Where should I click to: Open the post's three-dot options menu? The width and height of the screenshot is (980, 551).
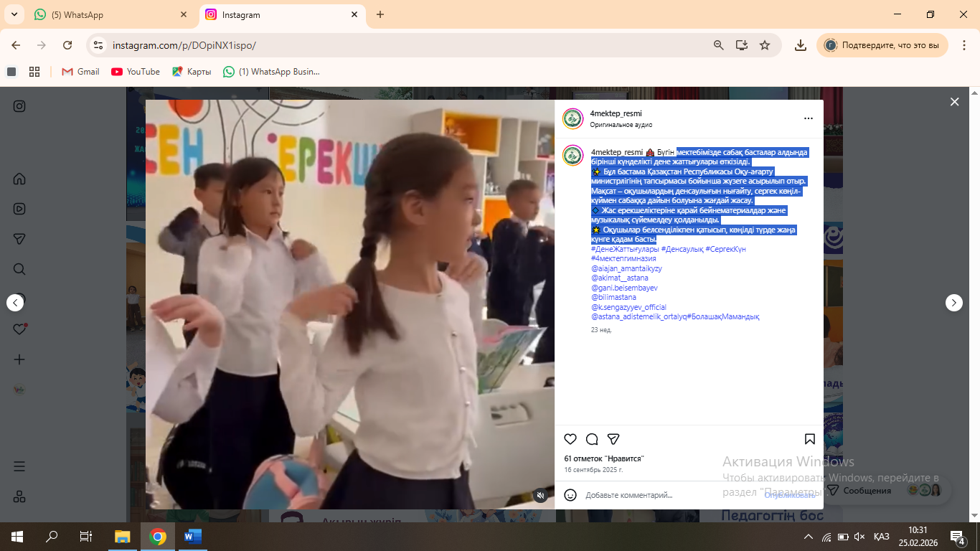coord(809,118)
